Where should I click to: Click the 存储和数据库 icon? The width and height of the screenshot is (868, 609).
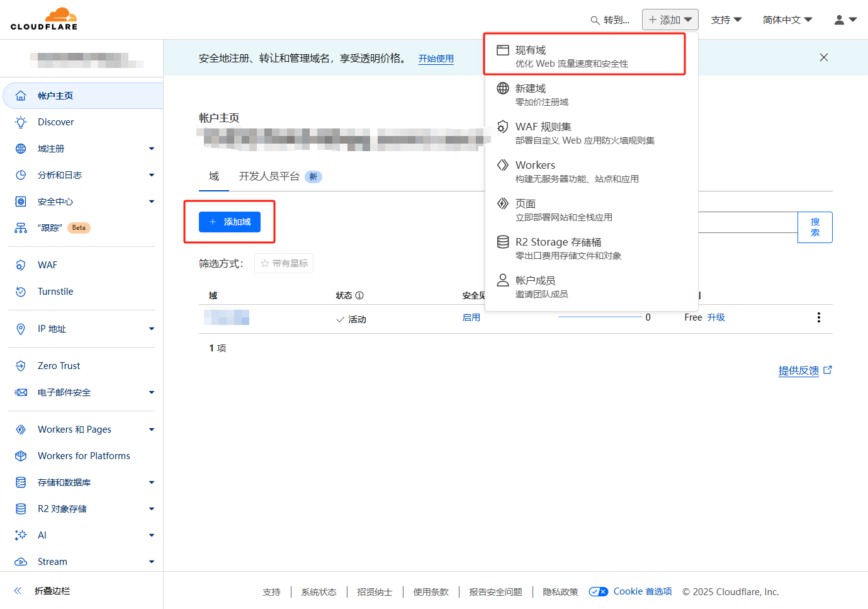[x=21, y=482]
